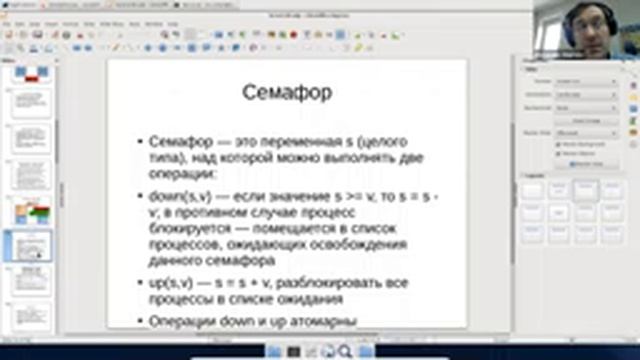Click the Zoom magnifier in drawing toolbar
640x360 pixels.
tap(20, 49)
